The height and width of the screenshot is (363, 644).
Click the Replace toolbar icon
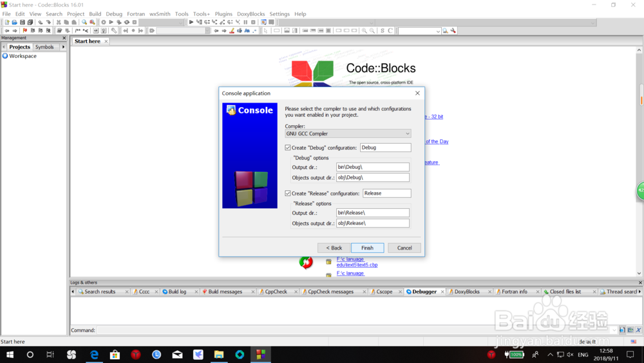pyautogui.click(x=92, y=22)
